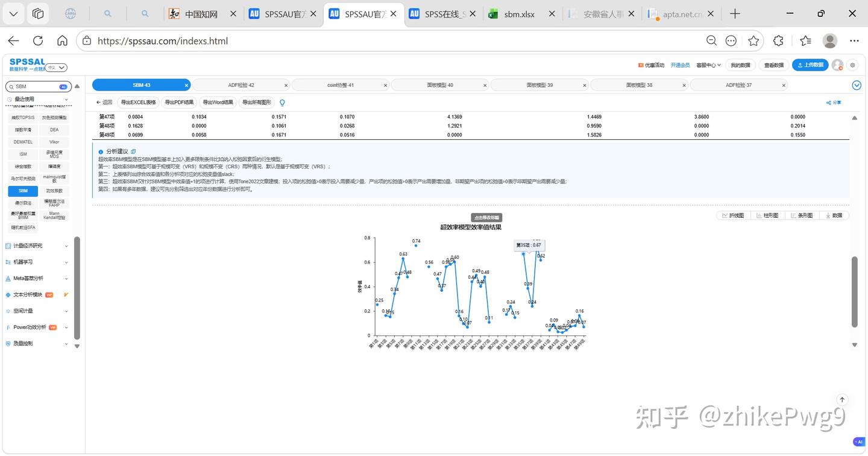Image resolution: width=868 pixels, height=456 pixels.
Task: Open the 客服中心 dropdown menu
Action: 708,65
